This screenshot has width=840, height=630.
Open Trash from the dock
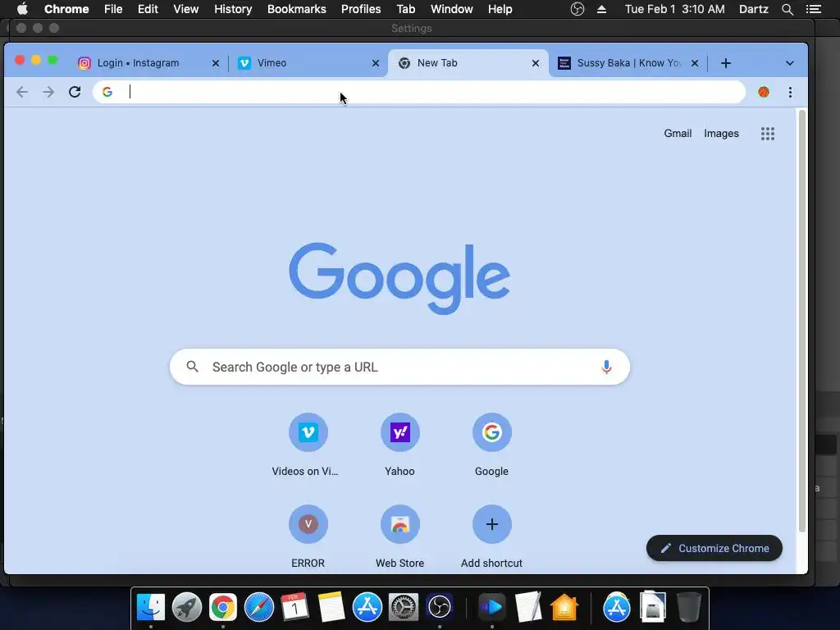point(689,607)
